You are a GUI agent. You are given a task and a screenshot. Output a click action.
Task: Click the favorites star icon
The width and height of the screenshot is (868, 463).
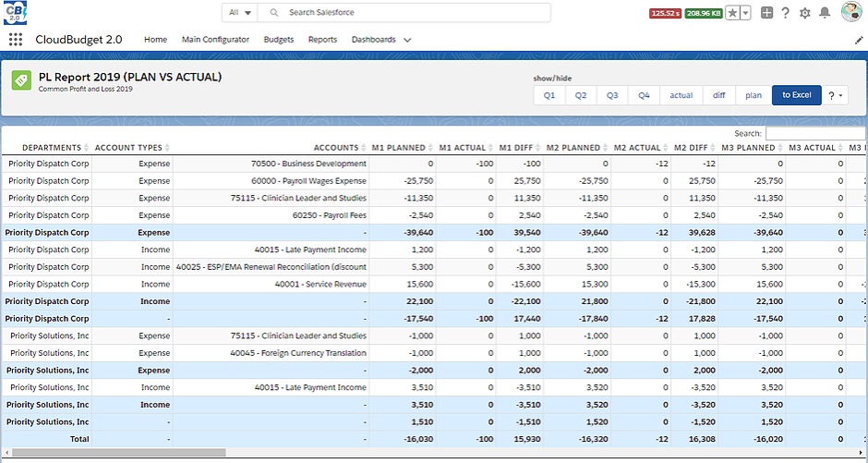pyautogui.click(x=731, y=13)
